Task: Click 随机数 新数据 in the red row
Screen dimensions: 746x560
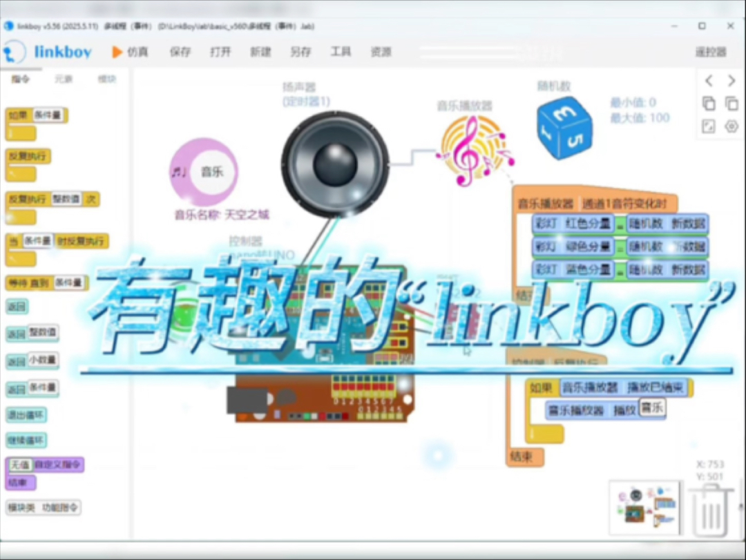Action: 667,224
